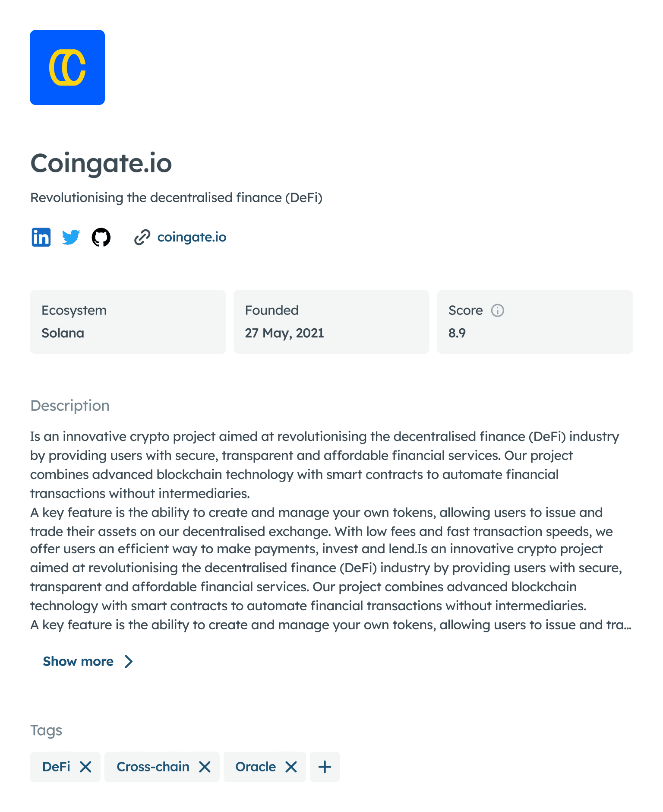The image size is (663, 812).
Task: Remove the Oracle tag
Action: point(291,767)
